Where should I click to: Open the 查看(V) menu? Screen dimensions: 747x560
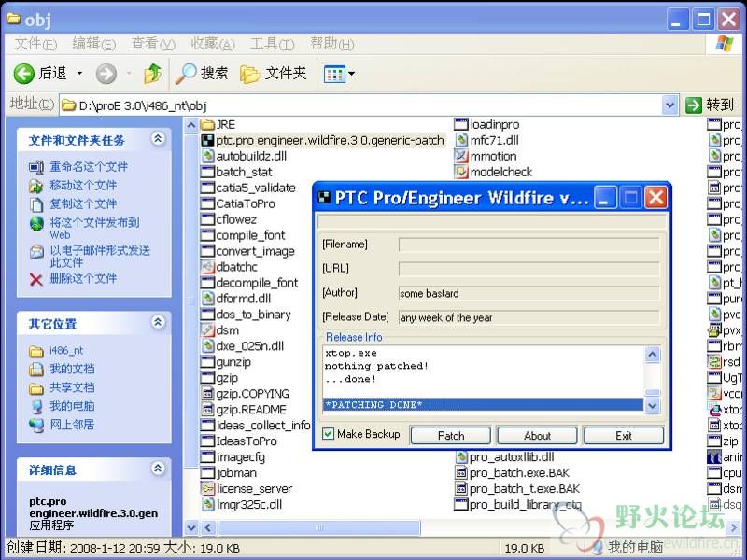point(153,44)
